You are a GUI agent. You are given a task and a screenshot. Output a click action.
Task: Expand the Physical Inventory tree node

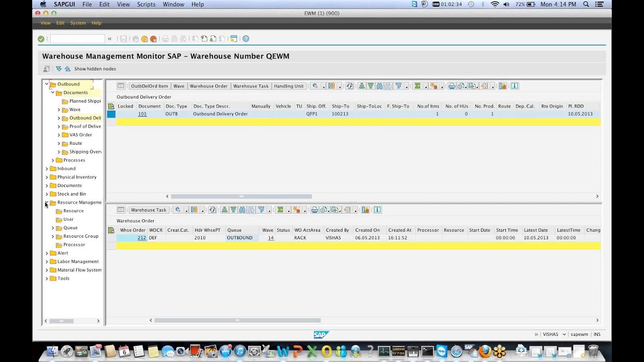47,177
